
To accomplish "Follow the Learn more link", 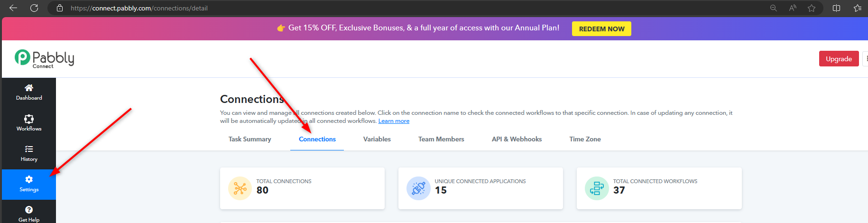I will (x=394, y=121).
